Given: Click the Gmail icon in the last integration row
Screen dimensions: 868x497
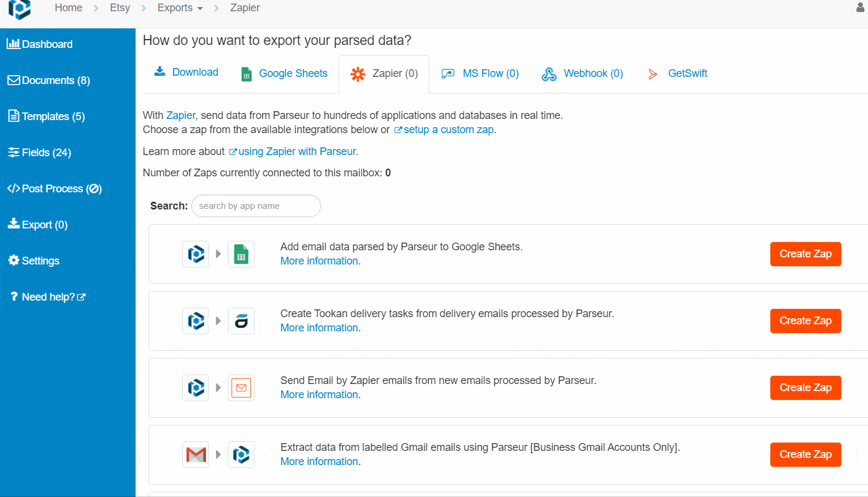Looking at the screenshot, I should pos(195,454).
